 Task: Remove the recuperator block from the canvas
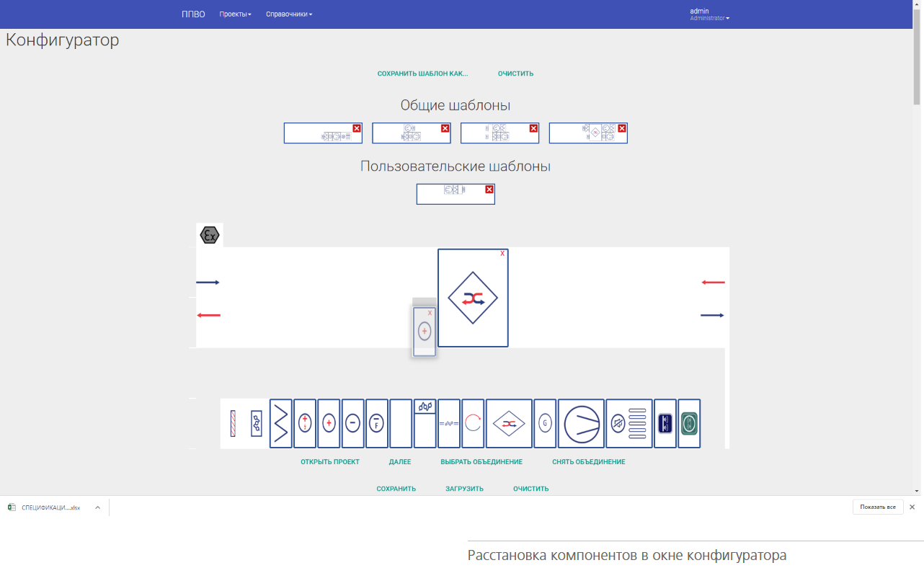coord(502,254)
